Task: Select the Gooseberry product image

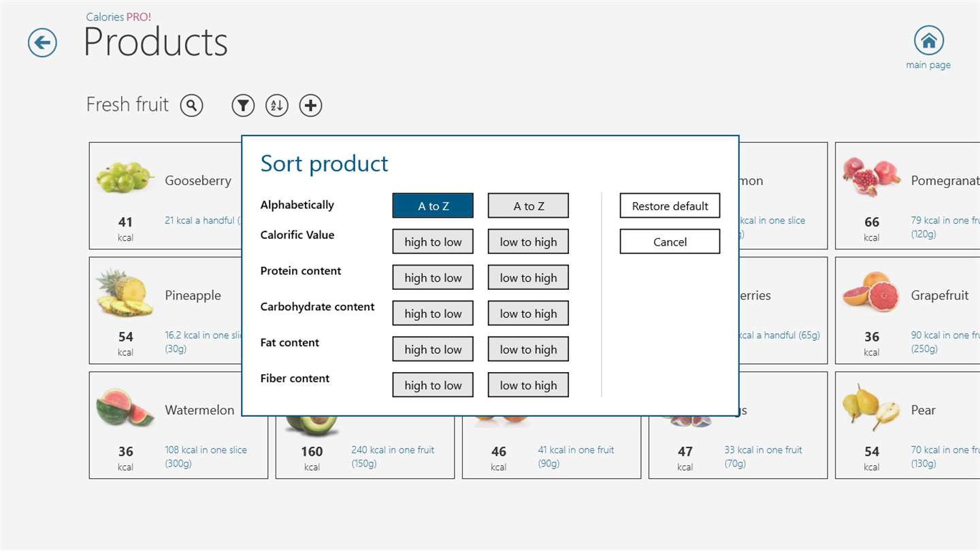Action: coord(123,177)
